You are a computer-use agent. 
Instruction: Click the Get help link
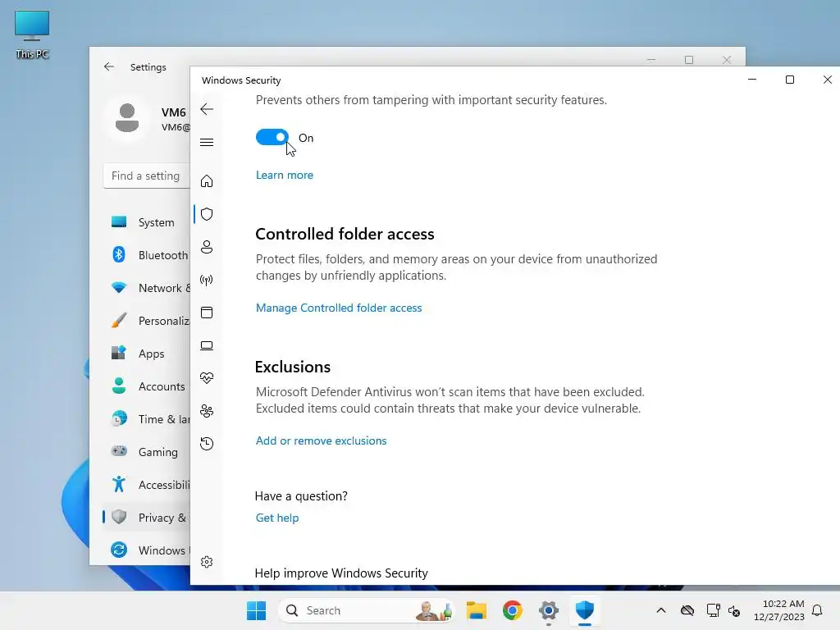click(x=277, y=518)
